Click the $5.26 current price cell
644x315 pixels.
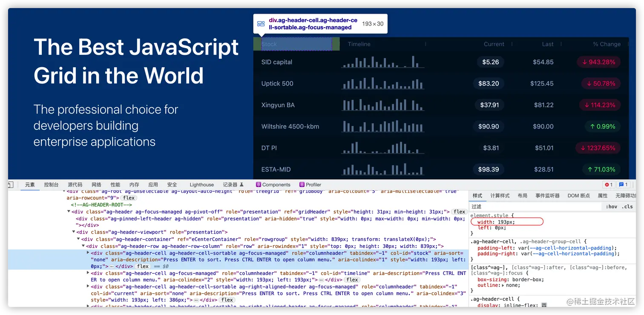point(491,62)
